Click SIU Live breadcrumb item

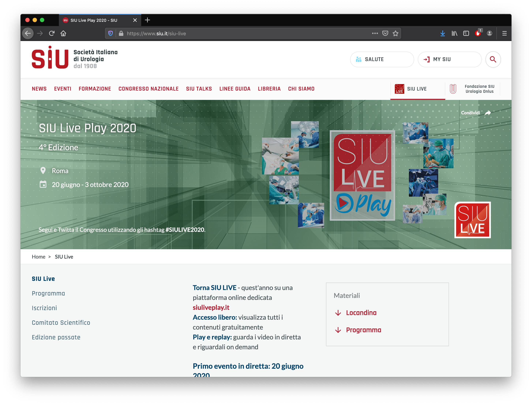64,257
